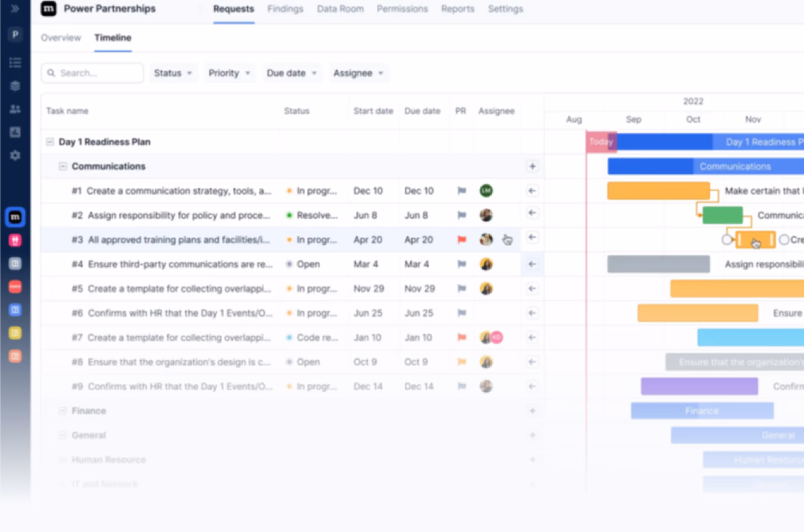The height and width of the screenshot is (532, 804).
Task: Open the Reports tab
Action: (x=457, y=9)
